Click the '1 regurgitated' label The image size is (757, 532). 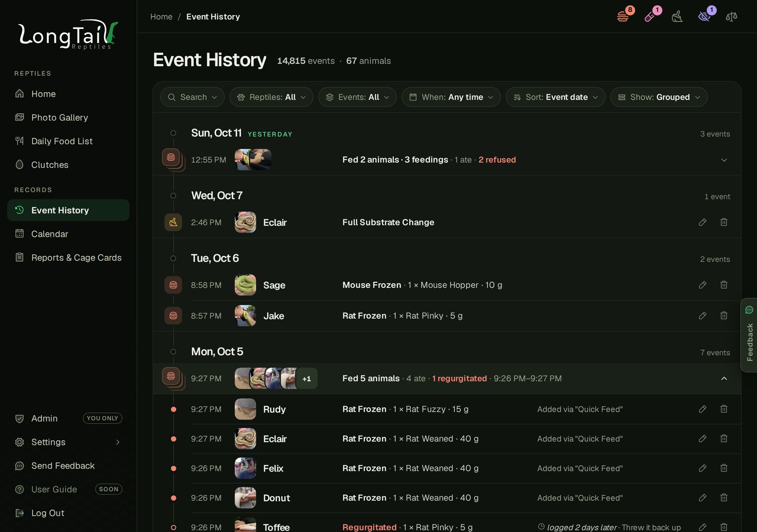pos(459,378)
